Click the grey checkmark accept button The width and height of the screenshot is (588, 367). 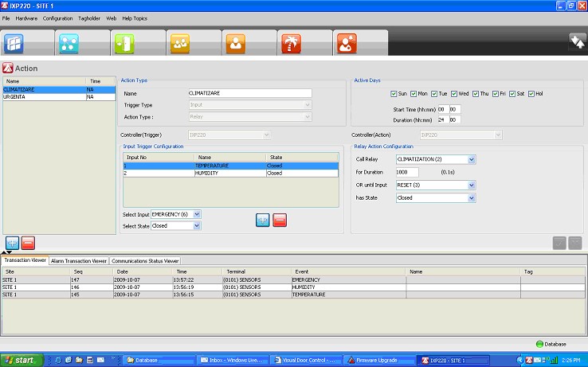click(559, 243)
